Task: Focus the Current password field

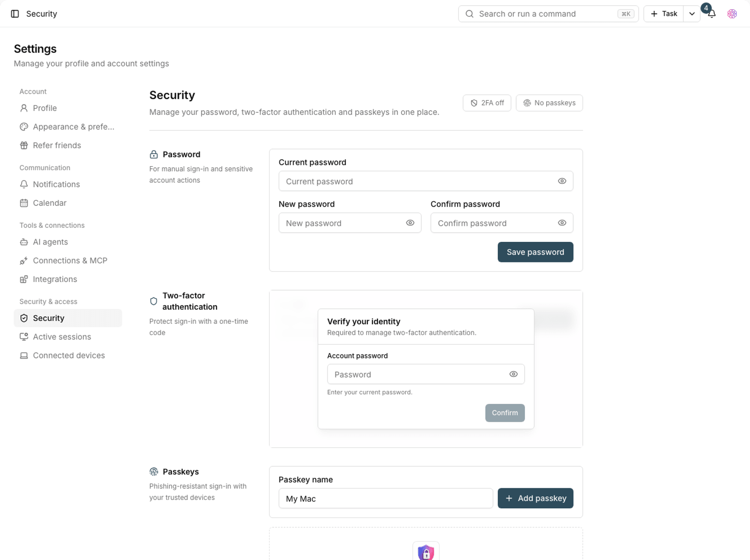Action: coord(426,181)
